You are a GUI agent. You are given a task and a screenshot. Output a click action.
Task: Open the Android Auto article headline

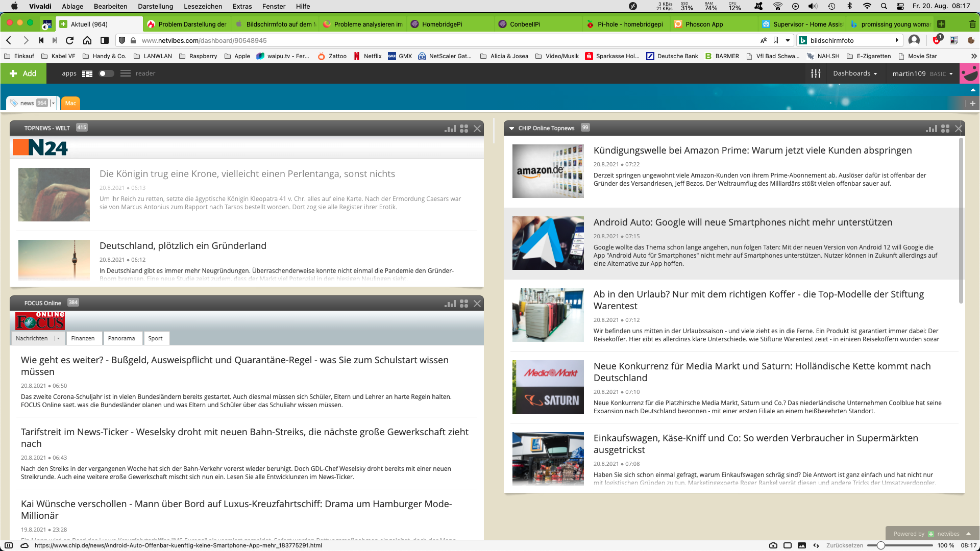pos(743,222)
